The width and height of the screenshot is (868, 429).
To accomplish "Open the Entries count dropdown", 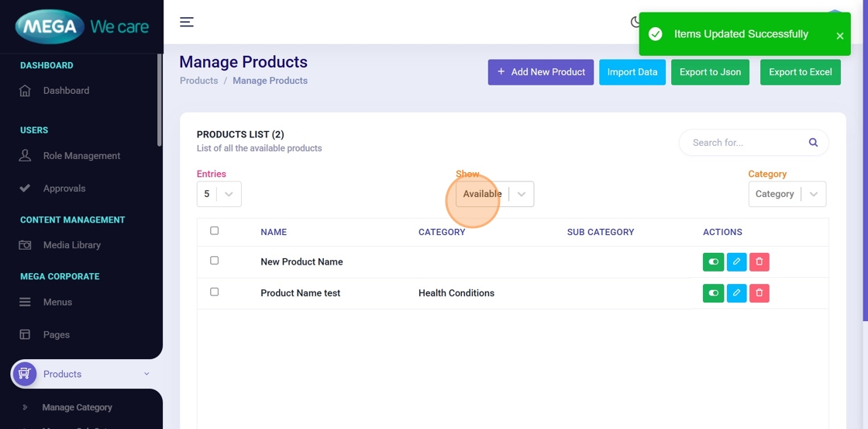I will [219, 194].
